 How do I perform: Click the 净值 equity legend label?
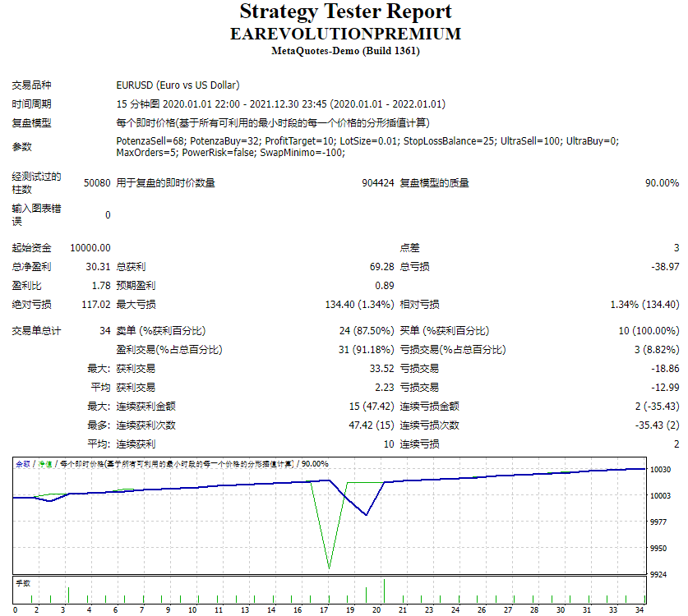tap(45, 463)
